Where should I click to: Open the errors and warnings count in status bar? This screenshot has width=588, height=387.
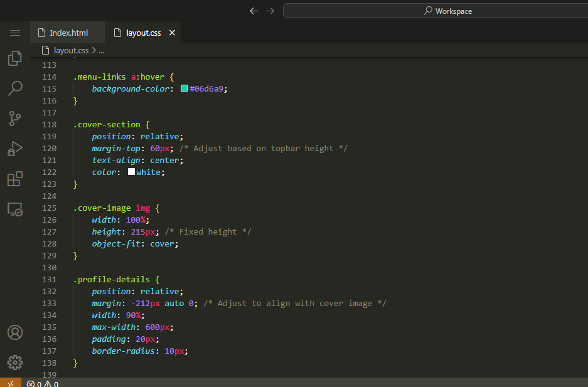[43, 384]
